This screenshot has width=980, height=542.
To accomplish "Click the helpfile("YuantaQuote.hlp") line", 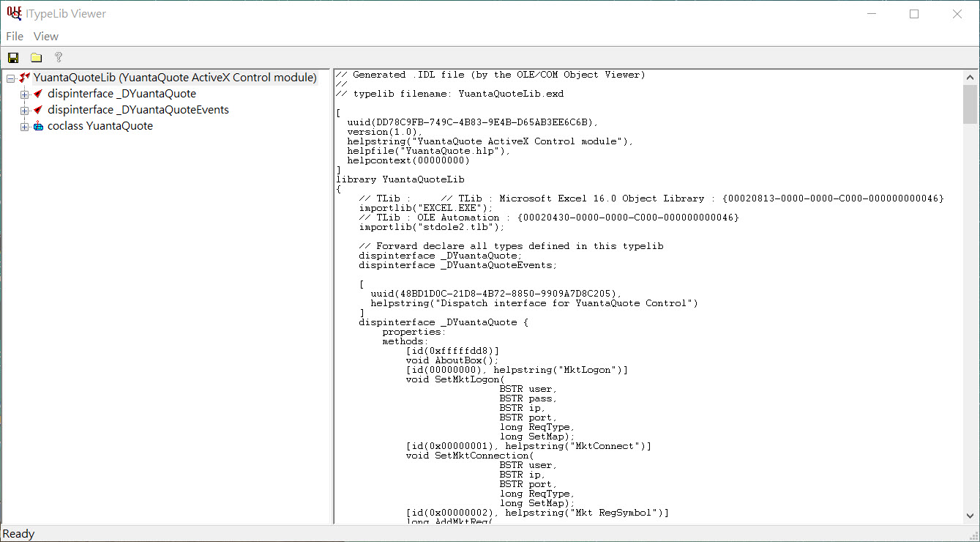I will pos(429,151).
